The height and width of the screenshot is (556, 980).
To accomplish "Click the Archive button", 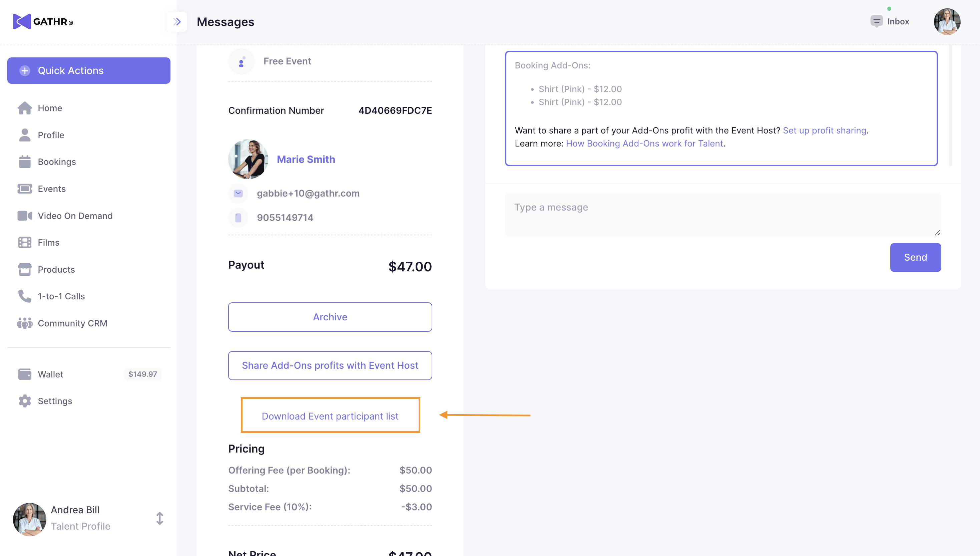I will tap(330, 317).
